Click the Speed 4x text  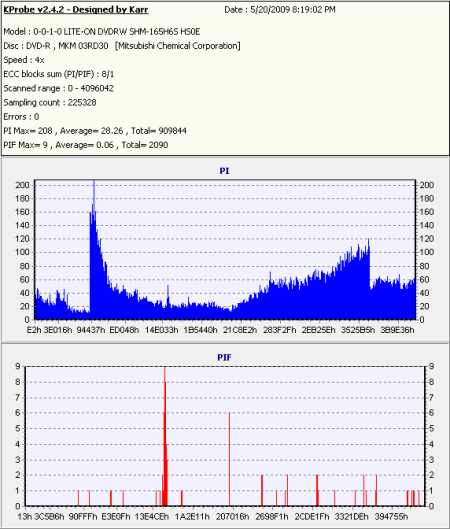pyautogui.click(x=24, y=60)
